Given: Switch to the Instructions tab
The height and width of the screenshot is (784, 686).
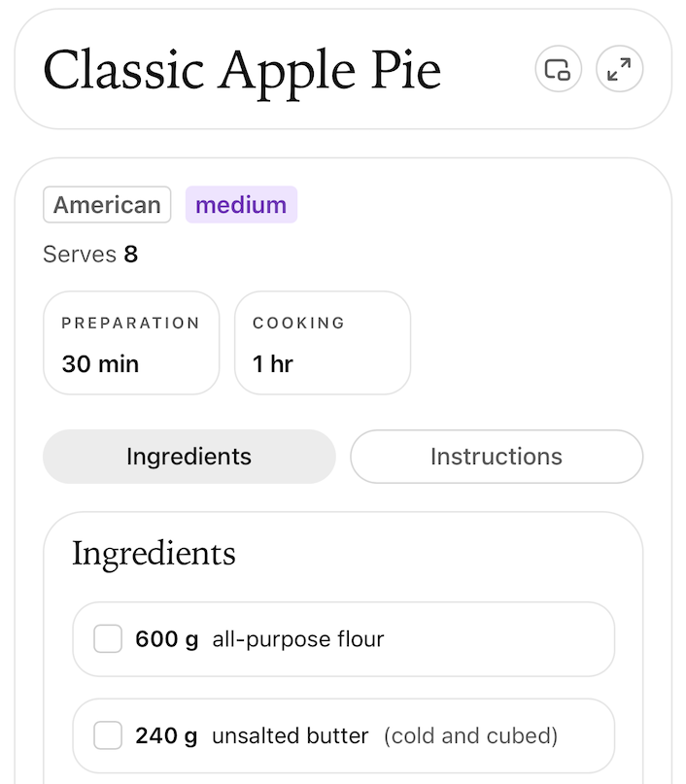Looking at the screenshot, I should [496, 457].
